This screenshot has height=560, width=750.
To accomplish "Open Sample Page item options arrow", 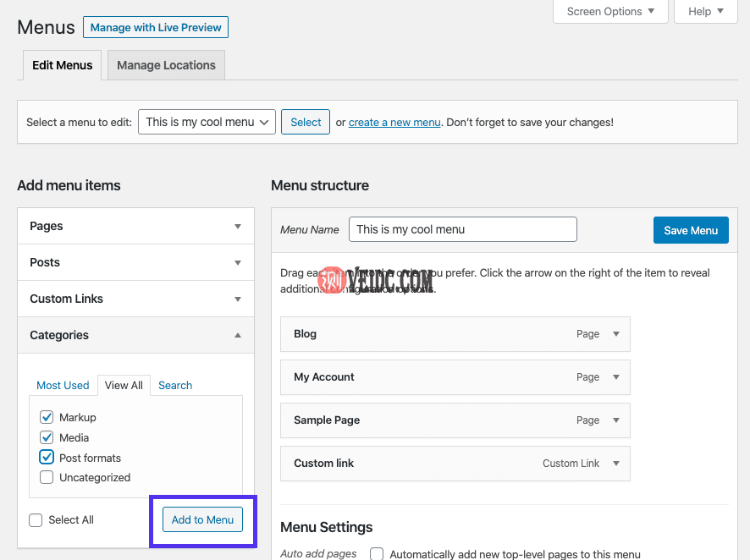I will click(616, 420).
